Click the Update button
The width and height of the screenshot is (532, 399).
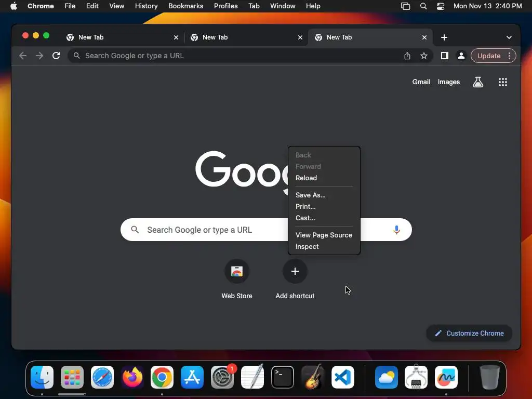tap(488, 56)
